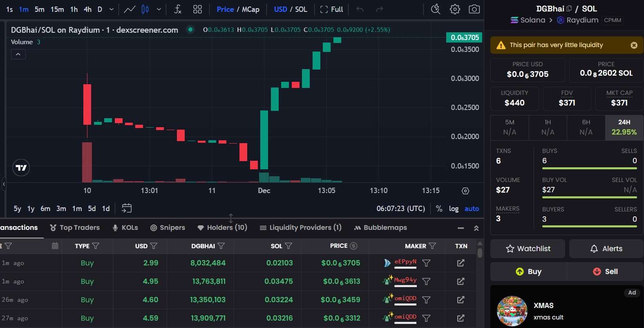
Task: Minimize the transactions panel
Action: pos(461,228)
